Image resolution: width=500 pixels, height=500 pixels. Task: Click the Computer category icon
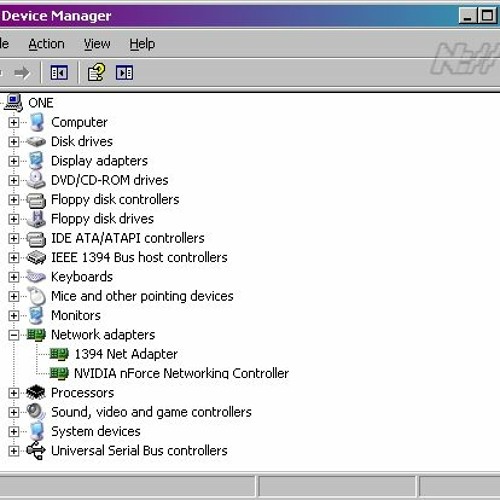click(36, 122)
